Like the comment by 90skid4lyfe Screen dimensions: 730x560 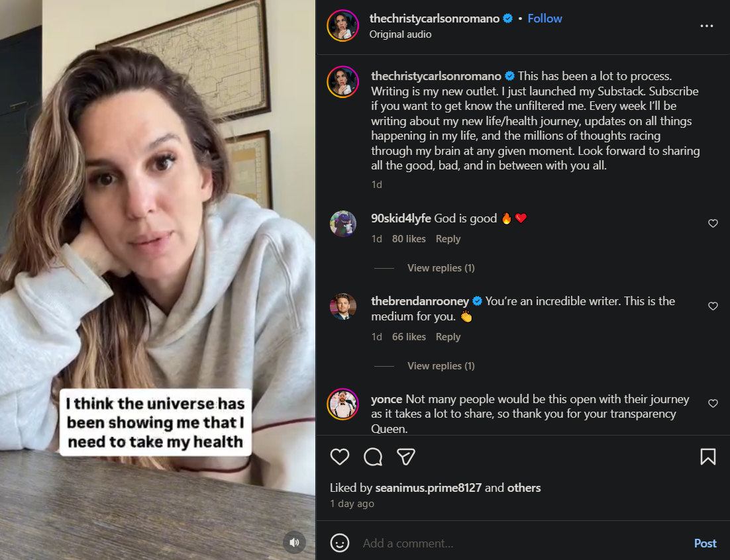(x=713, y=224)
